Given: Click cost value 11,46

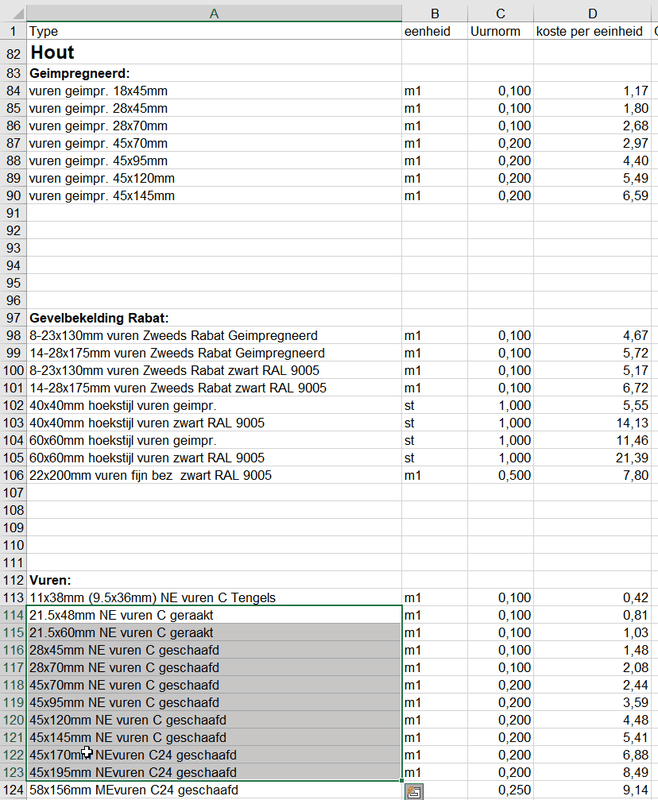Looking at the screenshot, I should click(x=592, y=440).
